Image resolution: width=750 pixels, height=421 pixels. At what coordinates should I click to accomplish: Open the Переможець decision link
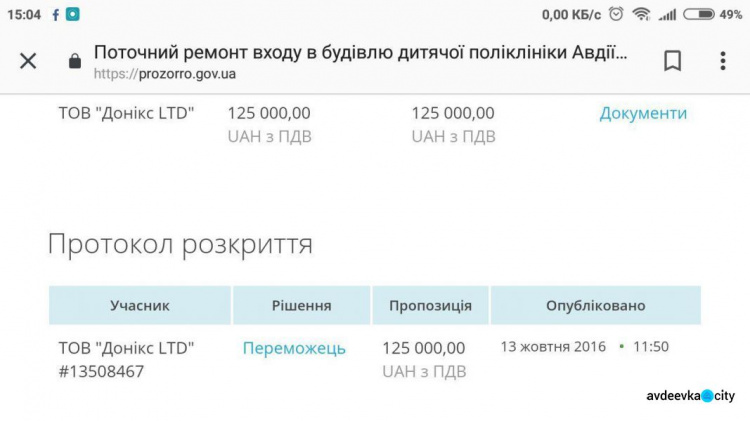(294, 348)
